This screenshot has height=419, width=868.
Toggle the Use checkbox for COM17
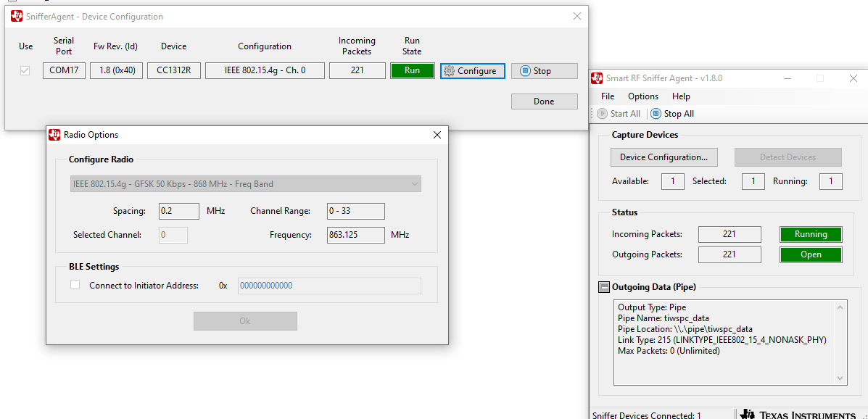click(25, 71)
